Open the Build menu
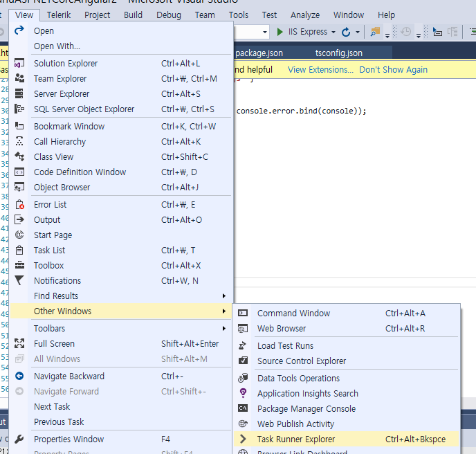Screen dimensions: 476x454 coord(133,15)
